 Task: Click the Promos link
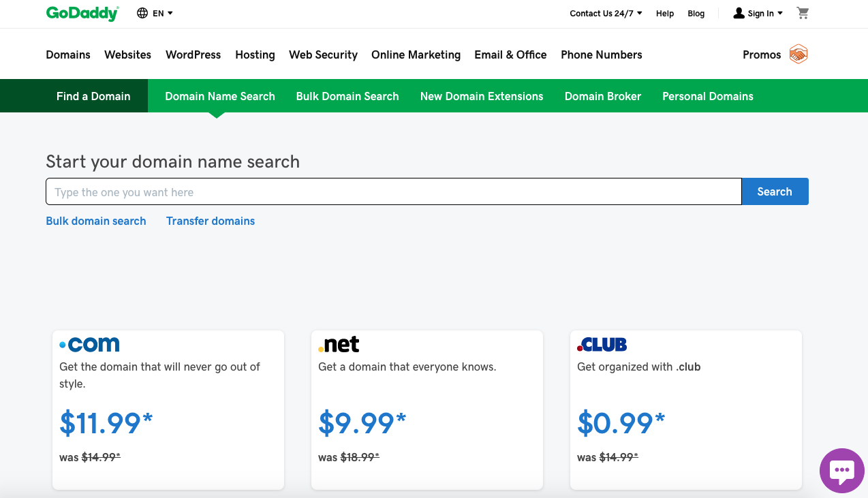point(762,55)
